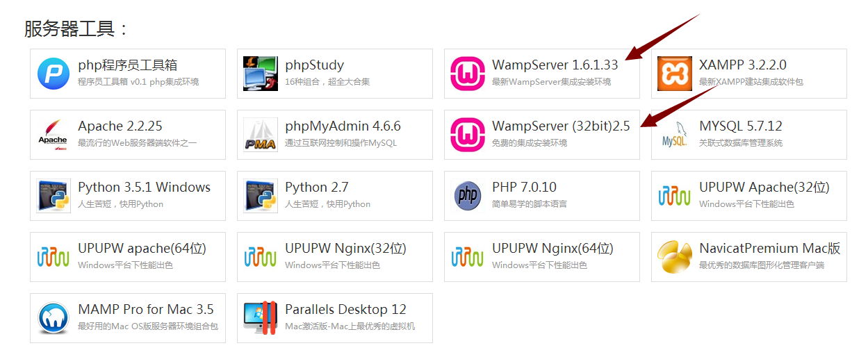Click the Parallels Desktop 12 icon

click(x=261, y=317)
